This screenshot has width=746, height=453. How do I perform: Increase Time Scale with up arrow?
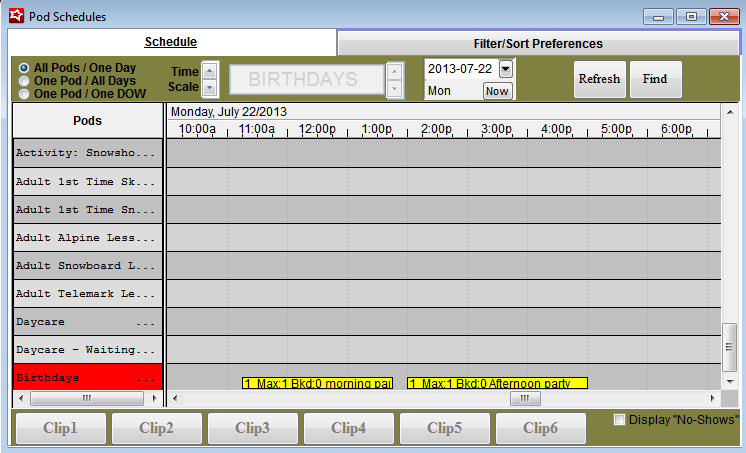[209, 71]
